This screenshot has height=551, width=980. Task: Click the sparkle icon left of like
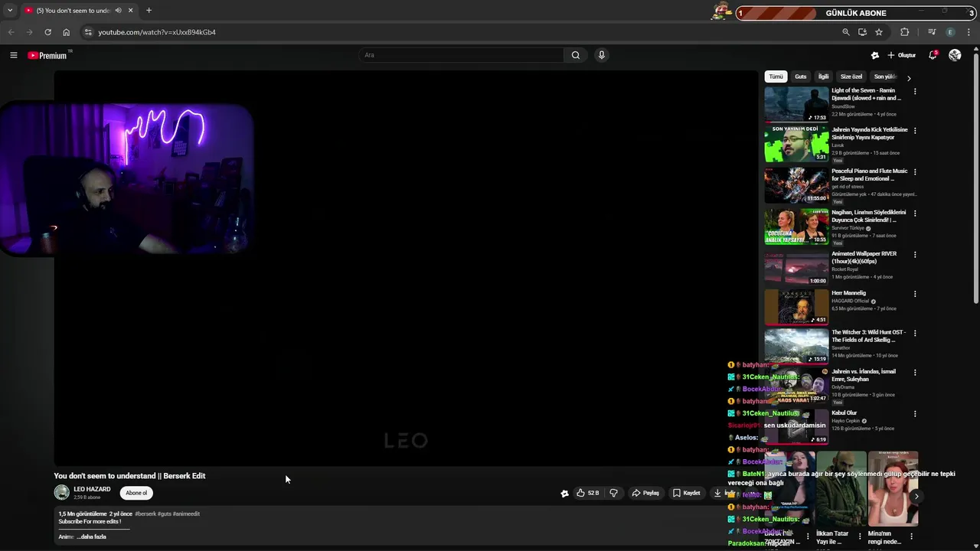pos(565,494)
